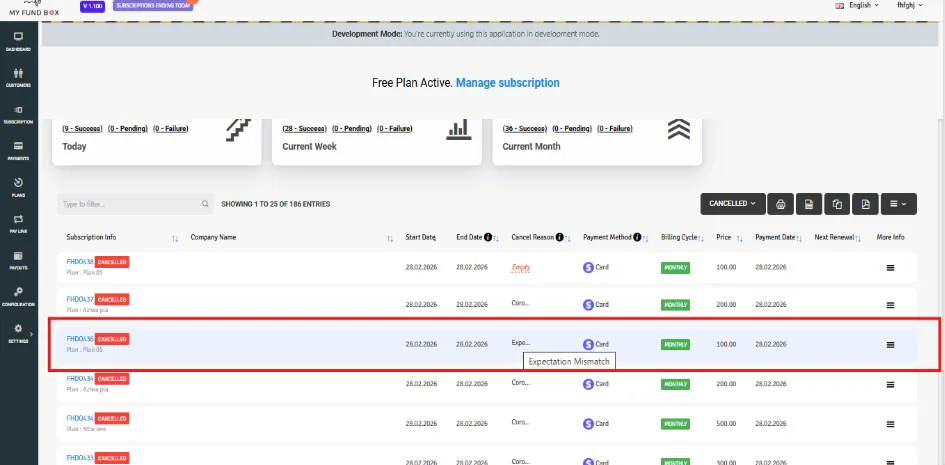Click Current Month 0 - Pending link
945x465 pixels.
click(572, 128)
